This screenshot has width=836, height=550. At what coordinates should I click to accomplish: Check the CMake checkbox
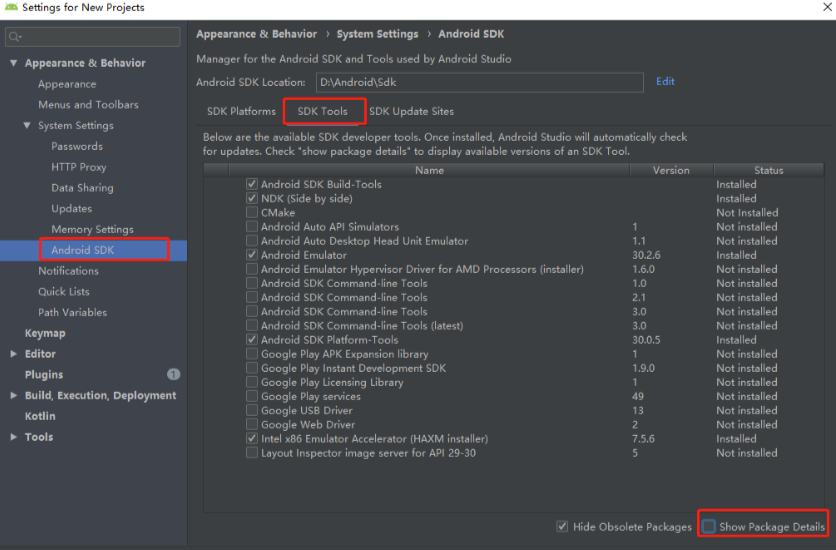(252, 213)
